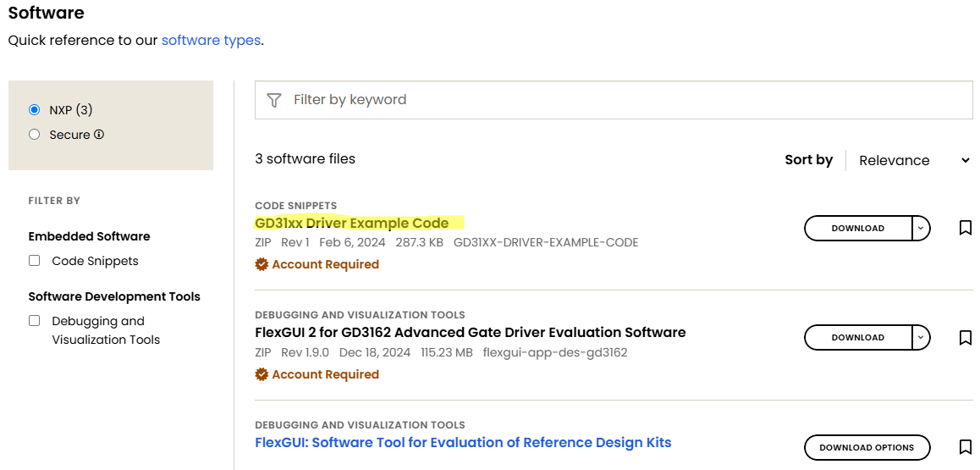980x470 pixels.
Task: Enable the Code Snippets checkbox
Action: (x=35, y=261)
